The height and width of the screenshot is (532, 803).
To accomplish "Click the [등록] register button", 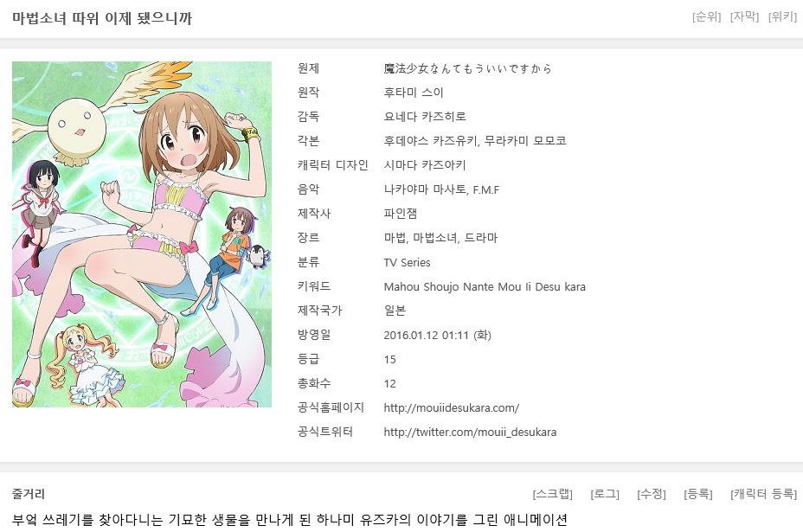I will pyautogui.click(x=698, y=494).
